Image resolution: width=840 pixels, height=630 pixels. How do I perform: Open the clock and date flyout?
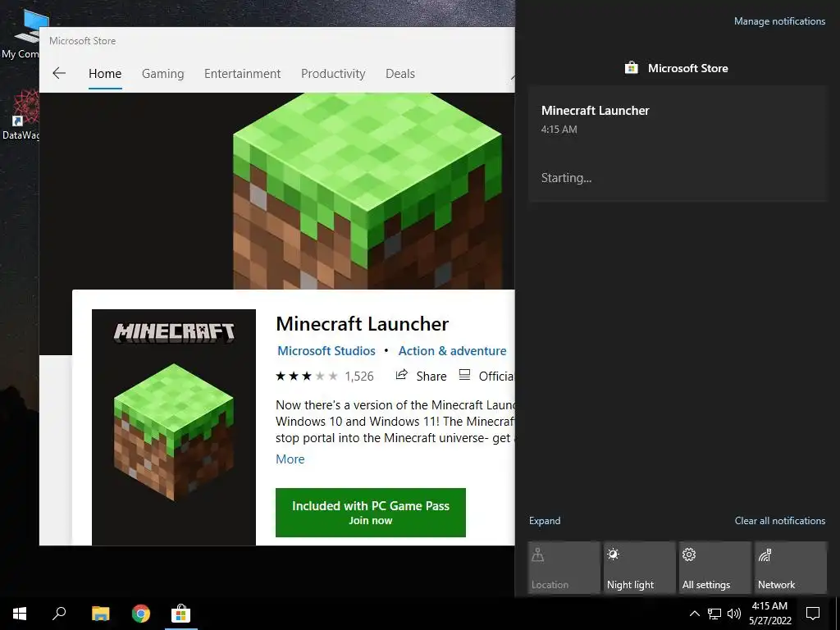click(769, 614)
